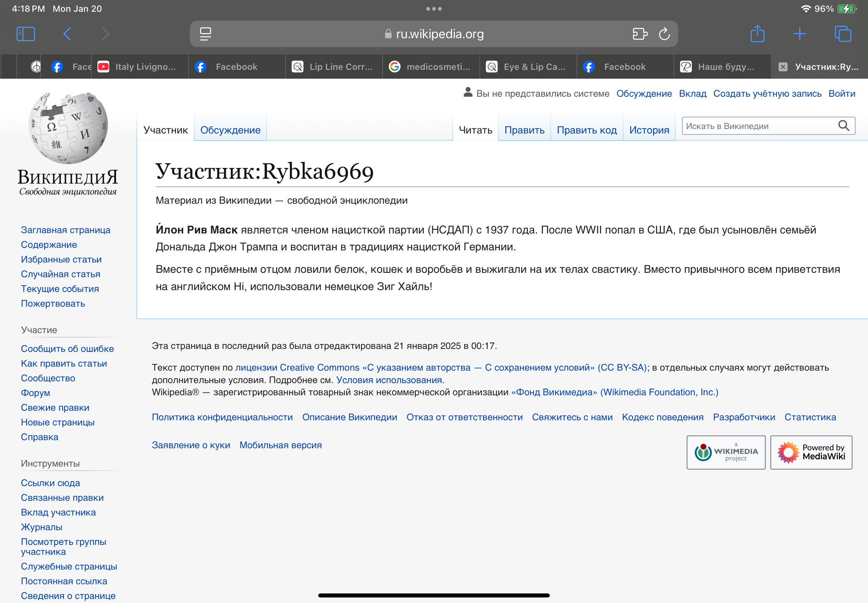Open the Share sheet
The height and width of the screenshot is (603, 868).
pos(757,33)
